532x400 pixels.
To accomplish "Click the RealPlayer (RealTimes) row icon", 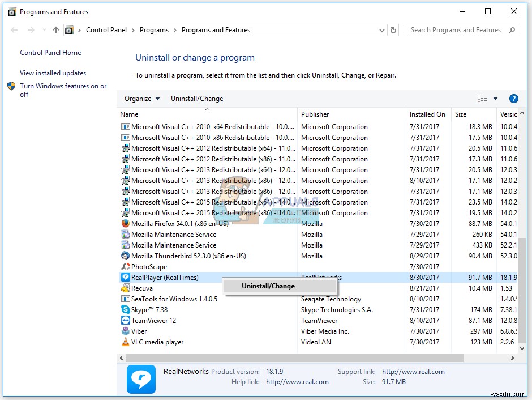I will tap(126, 278).
